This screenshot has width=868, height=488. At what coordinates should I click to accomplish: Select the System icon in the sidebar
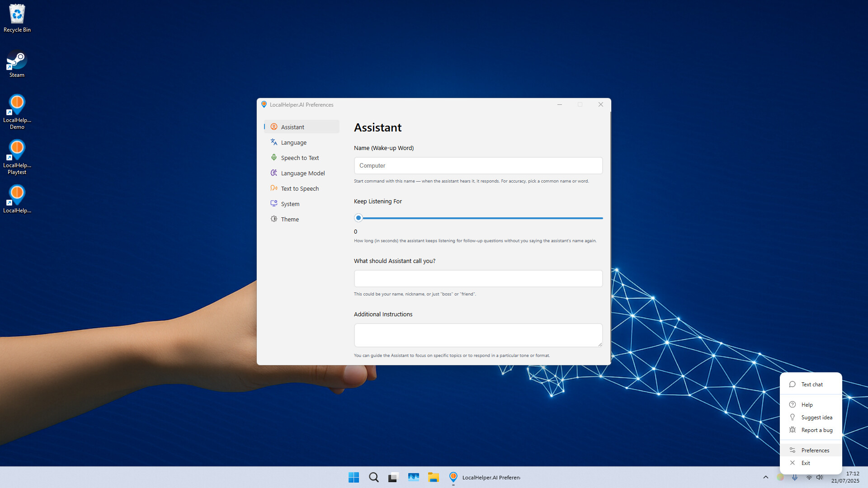[274, 203]
